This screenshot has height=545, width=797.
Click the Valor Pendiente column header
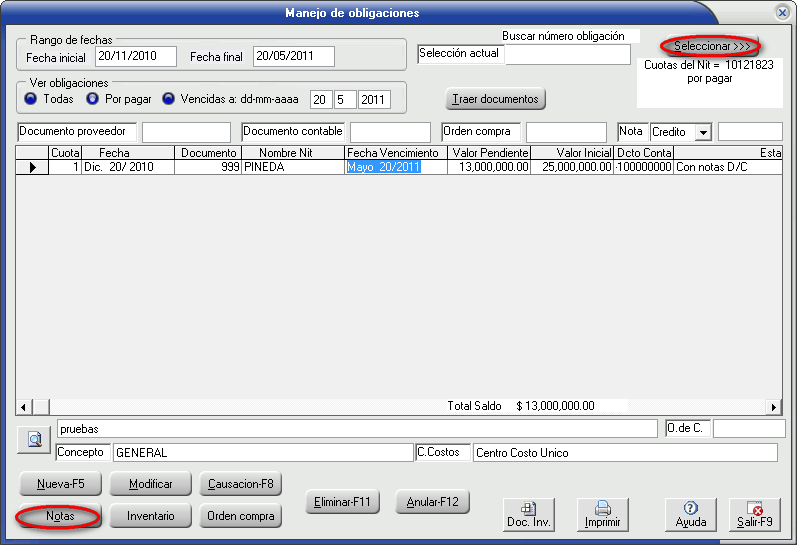click(x=489, y=153)
